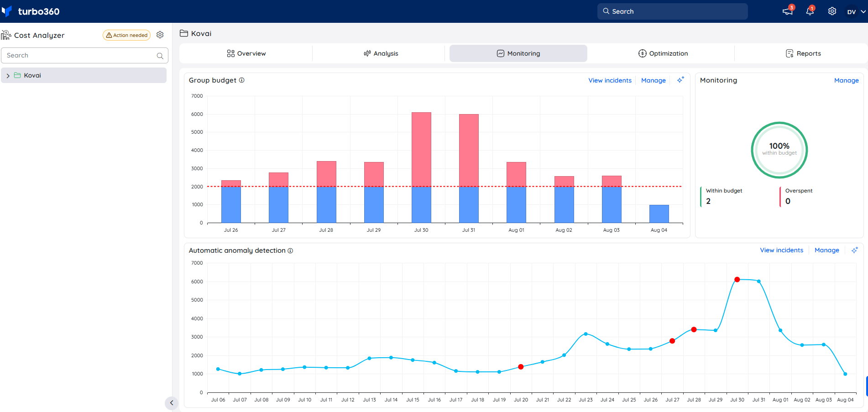Click the 100% within budget ring

(x=779, y=150)
